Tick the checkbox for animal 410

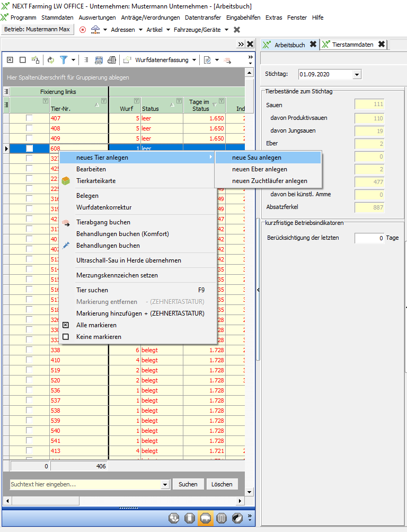pyautogui.click(x=30, y=360)
